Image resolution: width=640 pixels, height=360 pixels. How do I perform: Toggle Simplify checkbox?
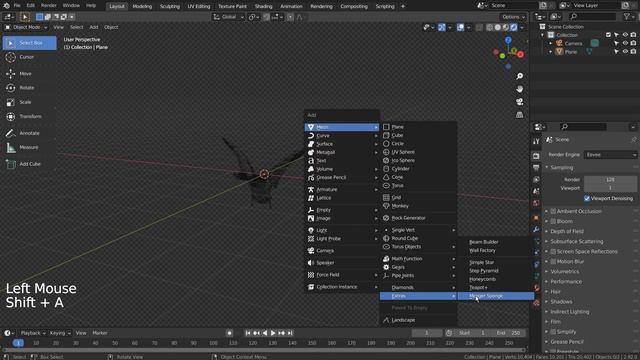pos(553,332)
